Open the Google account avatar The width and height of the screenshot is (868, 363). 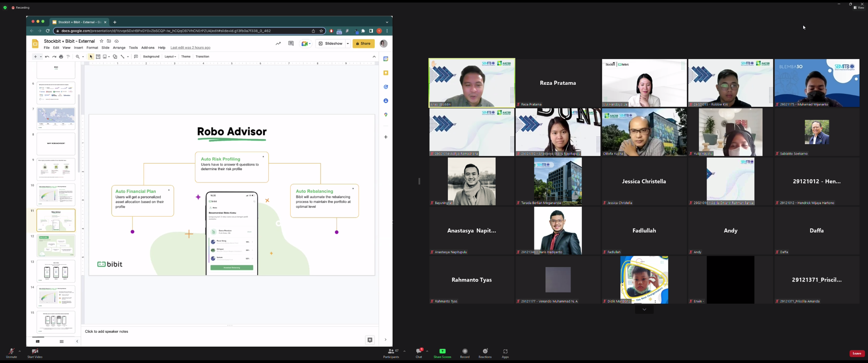(x=384, y=44)
